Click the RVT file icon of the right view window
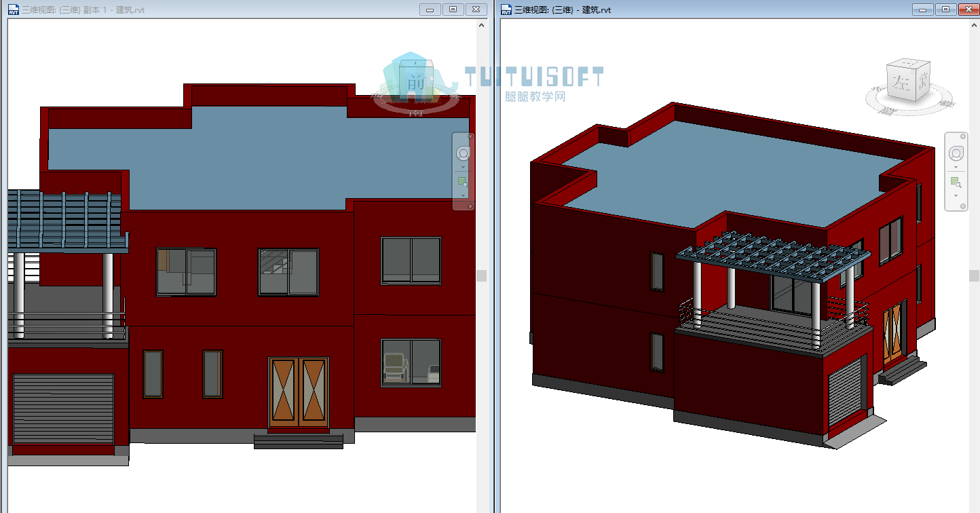Screen dimensions: 980x513 pos(506,9)
